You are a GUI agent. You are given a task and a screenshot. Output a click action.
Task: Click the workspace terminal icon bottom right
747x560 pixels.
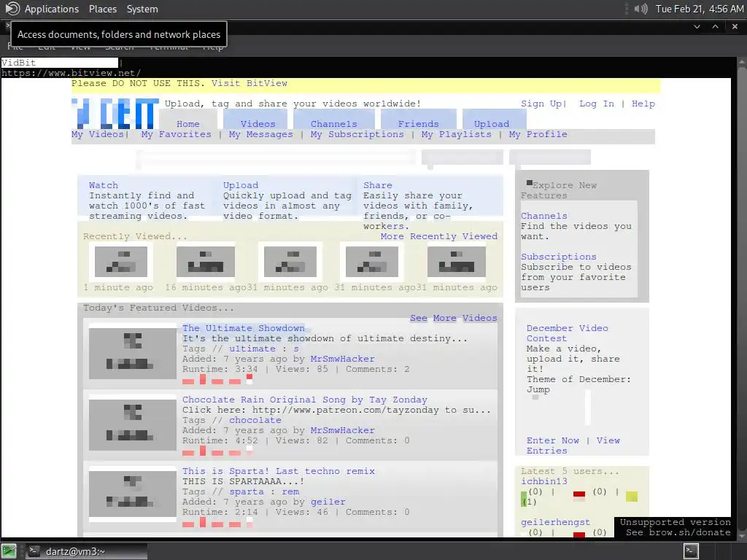pyautogui.click(x=691, y=551)
